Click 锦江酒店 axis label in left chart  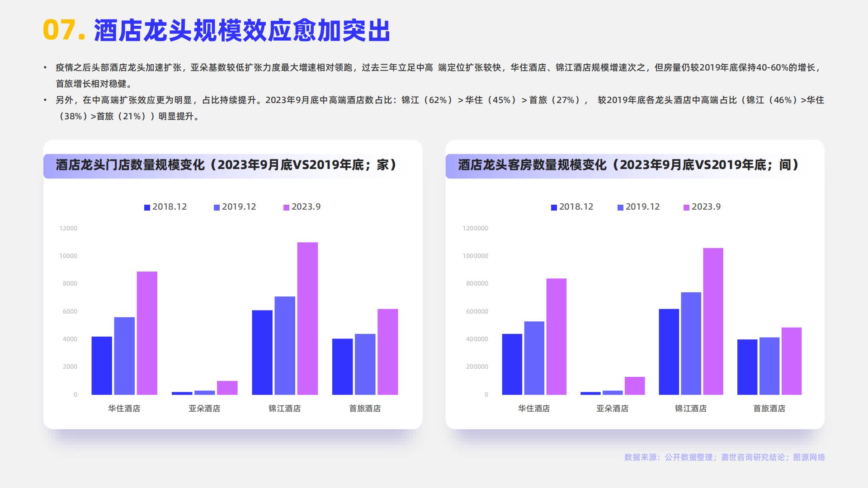285,408
